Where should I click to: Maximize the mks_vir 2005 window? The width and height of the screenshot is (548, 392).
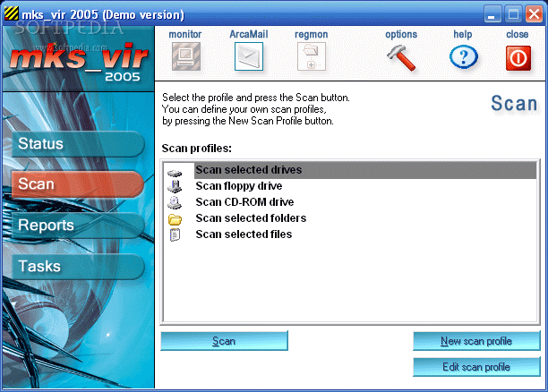tap(513, 14)
